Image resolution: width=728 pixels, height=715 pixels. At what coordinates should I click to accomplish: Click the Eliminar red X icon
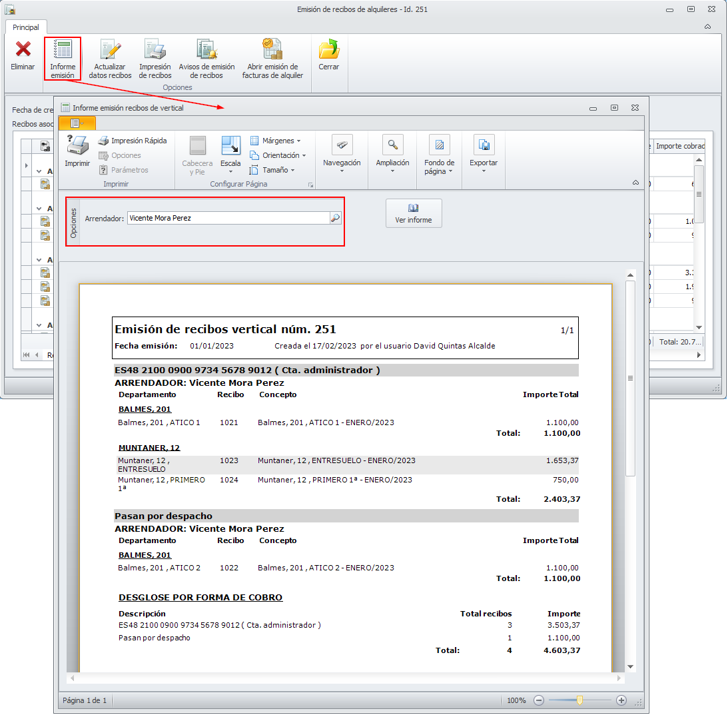pyautogui.click(x=23, y=49)
